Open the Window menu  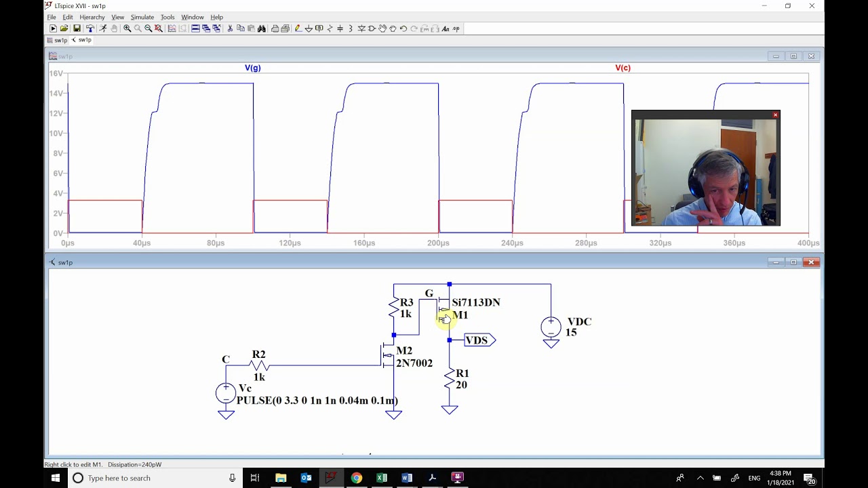tap(193, 17)
